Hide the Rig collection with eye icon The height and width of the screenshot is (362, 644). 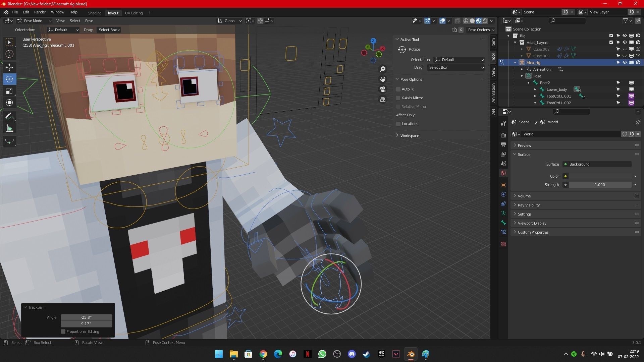625,36
